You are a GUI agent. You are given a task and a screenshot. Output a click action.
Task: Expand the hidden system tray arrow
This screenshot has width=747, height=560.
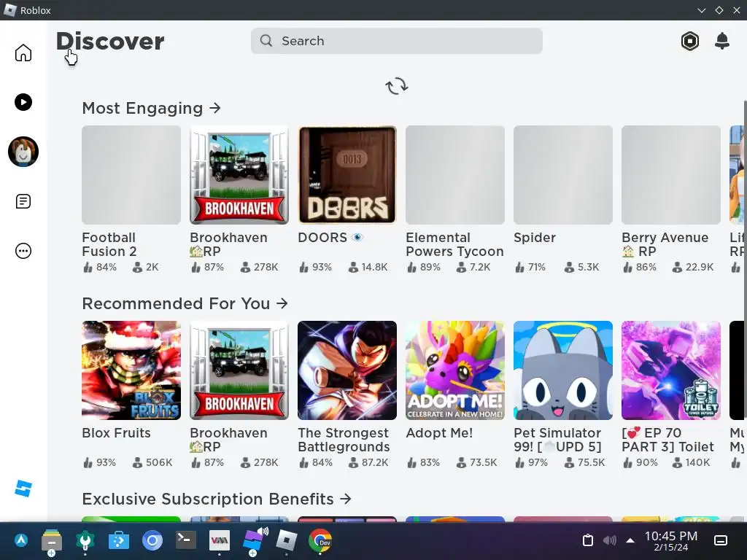click(630, 540)
